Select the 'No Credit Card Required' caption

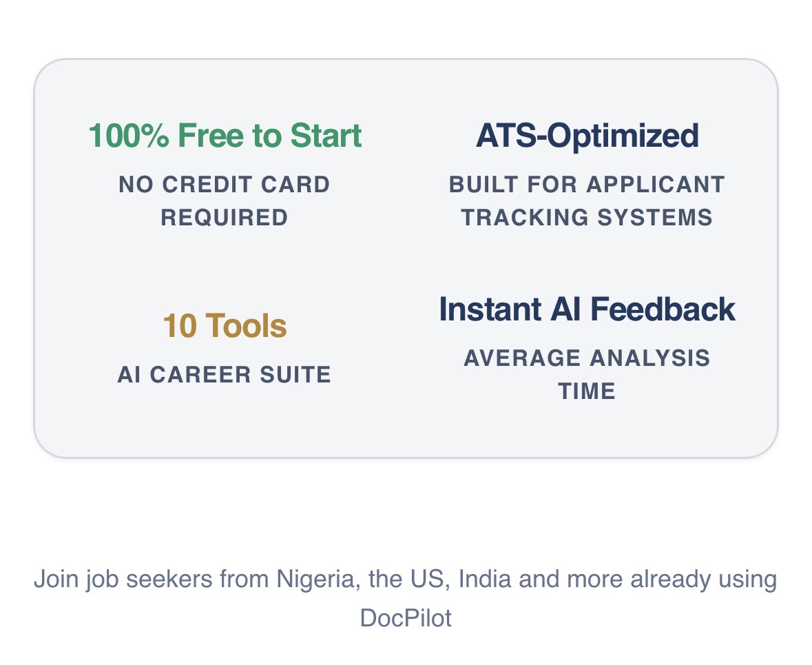225,201
